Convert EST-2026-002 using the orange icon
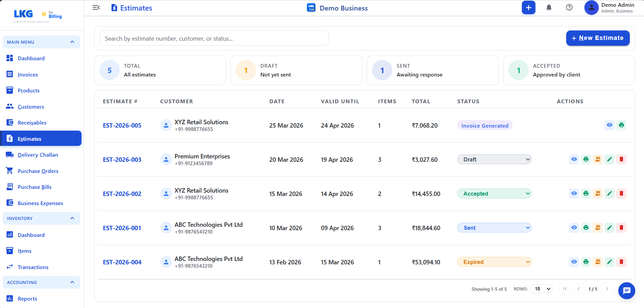The width and height of the screenshot is (644, 308). (598, 194)
